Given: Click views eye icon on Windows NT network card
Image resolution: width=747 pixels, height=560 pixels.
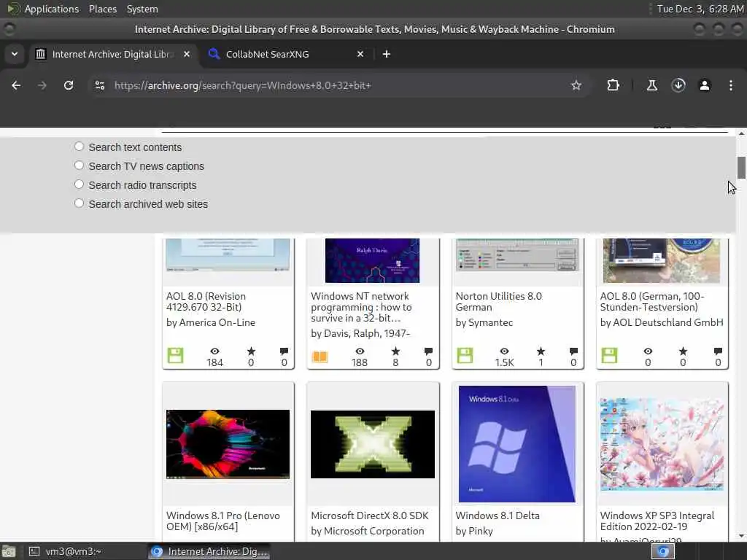Looking at the screenshot, I should click(360, 351).
